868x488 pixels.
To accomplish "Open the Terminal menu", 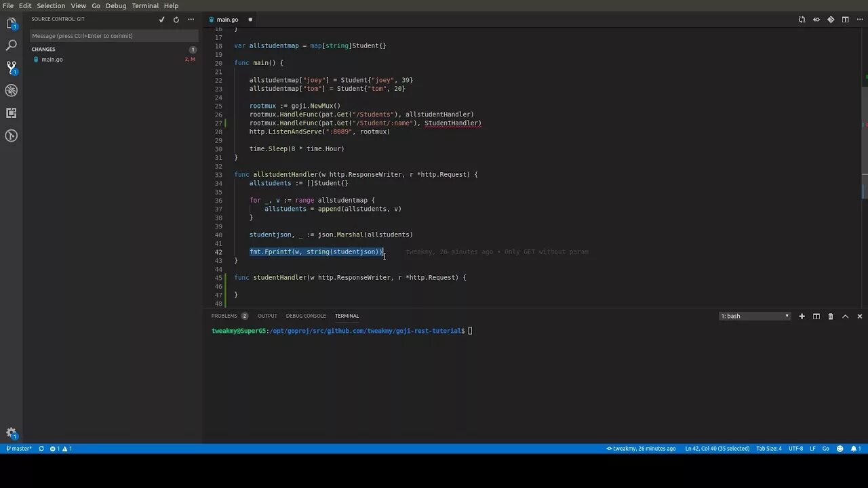I will tap(145, 5).
